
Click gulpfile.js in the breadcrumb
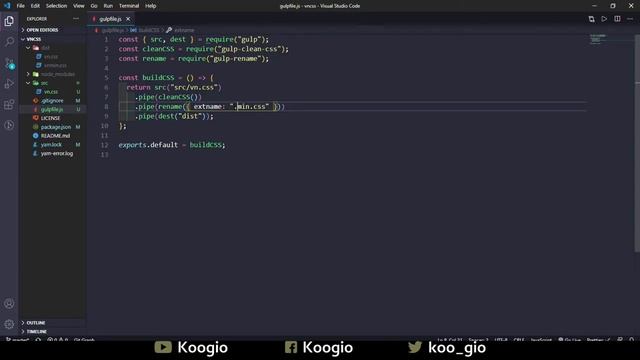113,30
